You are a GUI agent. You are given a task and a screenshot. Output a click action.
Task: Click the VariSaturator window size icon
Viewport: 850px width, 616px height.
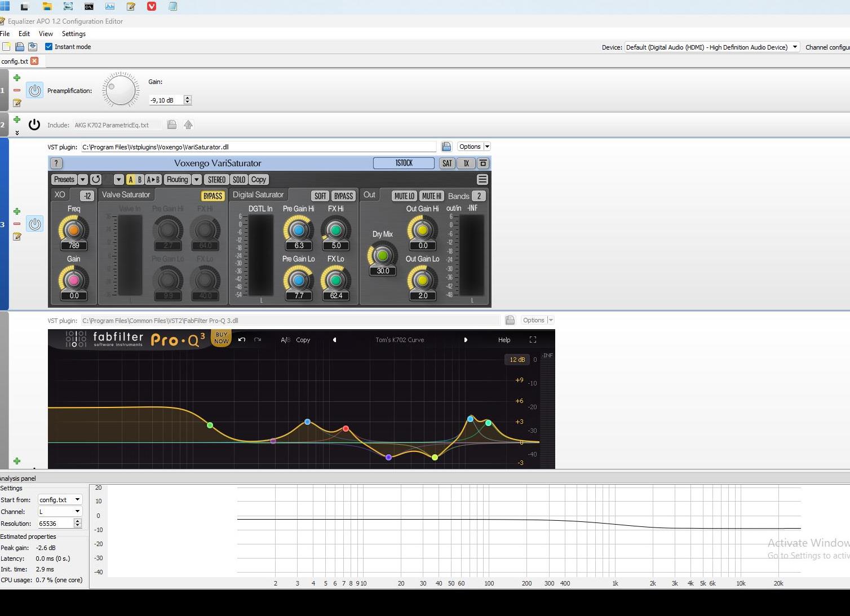(x=483, y=163)
